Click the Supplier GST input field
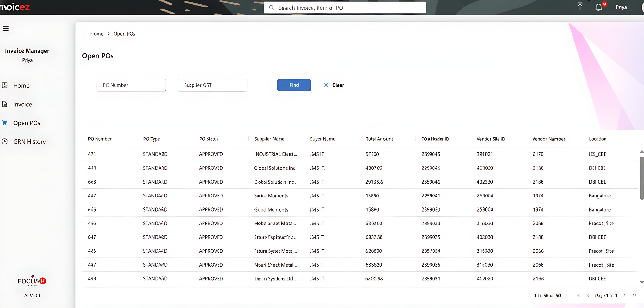644x308 pixels. tap(212, 85)
